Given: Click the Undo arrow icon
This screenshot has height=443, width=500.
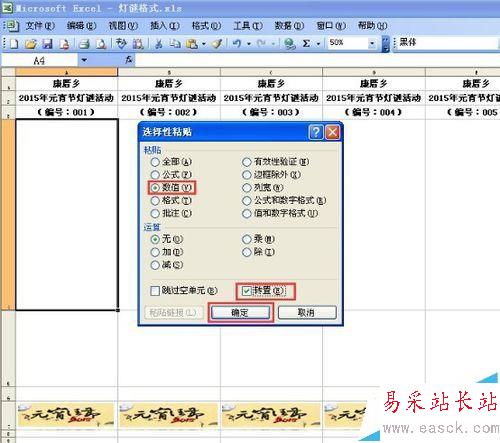Looking at the screenshot, I should coord(237,44).
